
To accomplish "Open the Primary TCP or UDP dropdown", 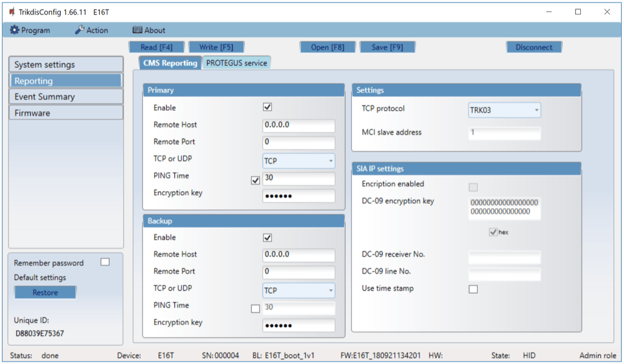I will click(298, 161).
